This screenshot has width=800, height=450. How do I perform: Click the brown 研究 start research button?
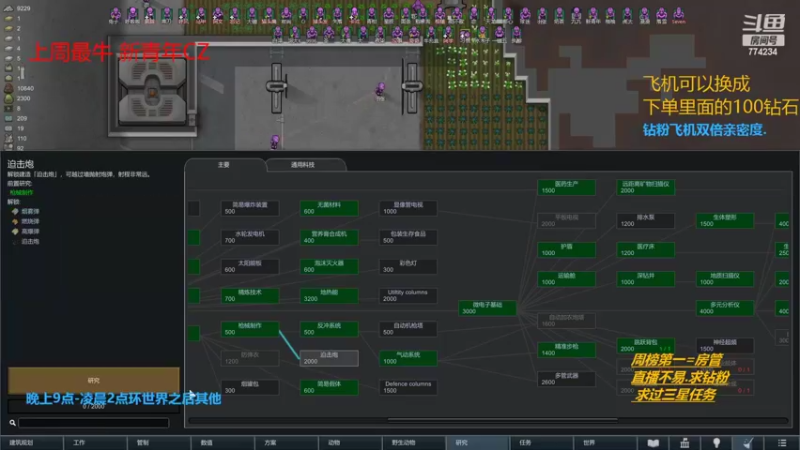point(93,381)
